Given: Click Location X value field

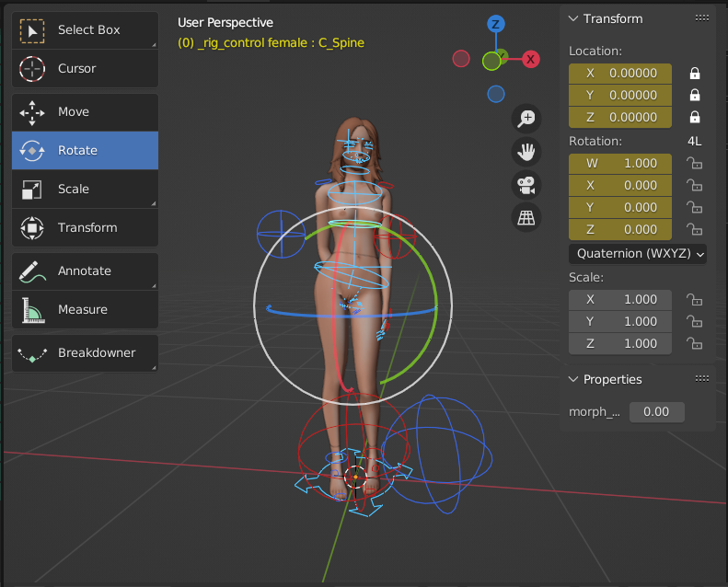Looking at the screenshot, I should coord(620,74).
